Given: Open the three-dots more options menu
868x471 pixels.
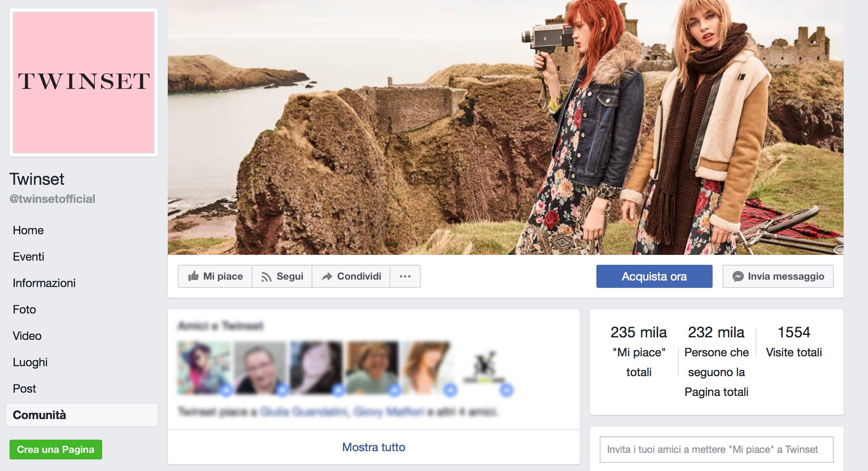Looking at the screenshot, I should point(405,276).
